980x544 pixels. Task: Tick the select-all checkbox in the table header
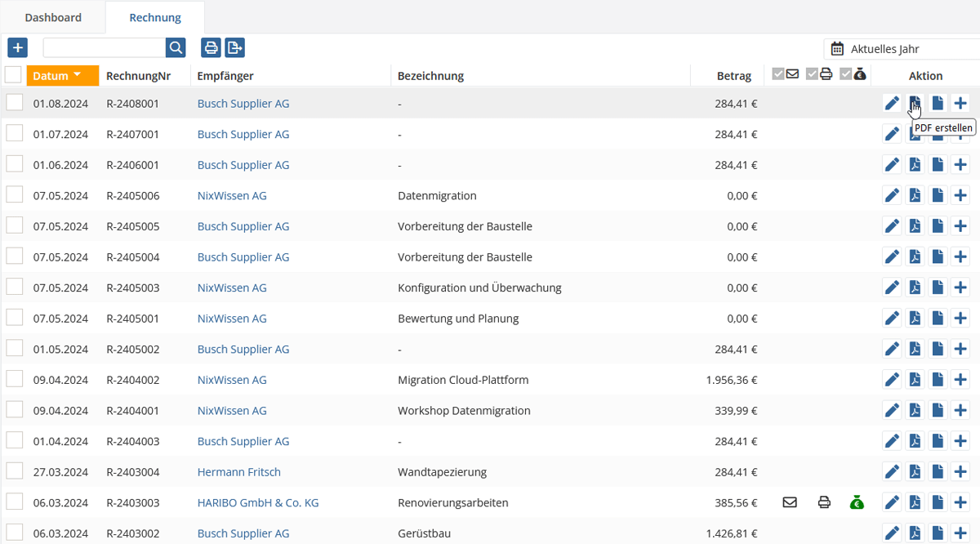tap(13, 75)
